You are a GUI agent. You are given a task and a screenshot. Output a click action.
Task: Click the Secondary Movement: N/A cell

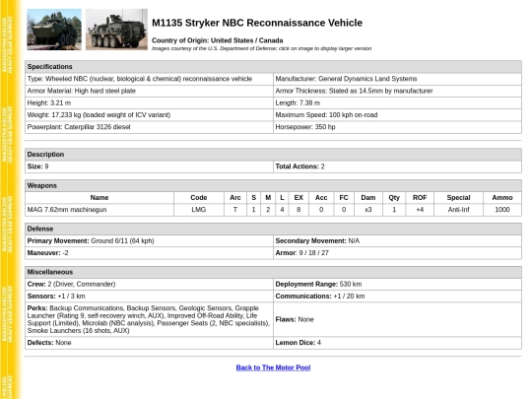pos(397,241)
